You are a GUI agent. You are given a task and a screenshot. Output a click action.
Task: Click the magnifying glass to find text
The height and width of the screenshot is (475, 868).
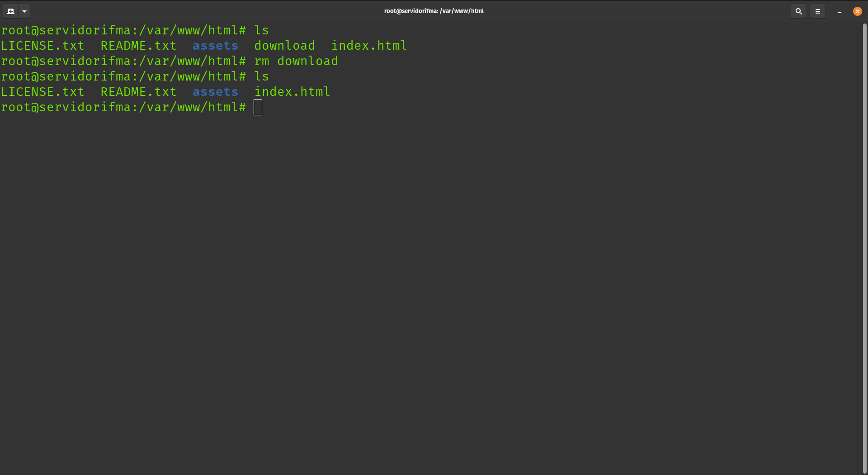798,11
